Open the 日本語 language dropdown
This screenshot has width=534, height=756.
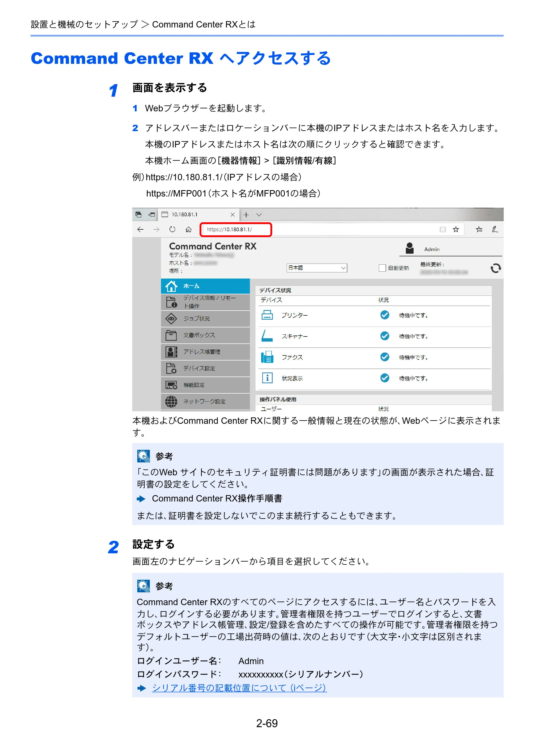point(317,268)
